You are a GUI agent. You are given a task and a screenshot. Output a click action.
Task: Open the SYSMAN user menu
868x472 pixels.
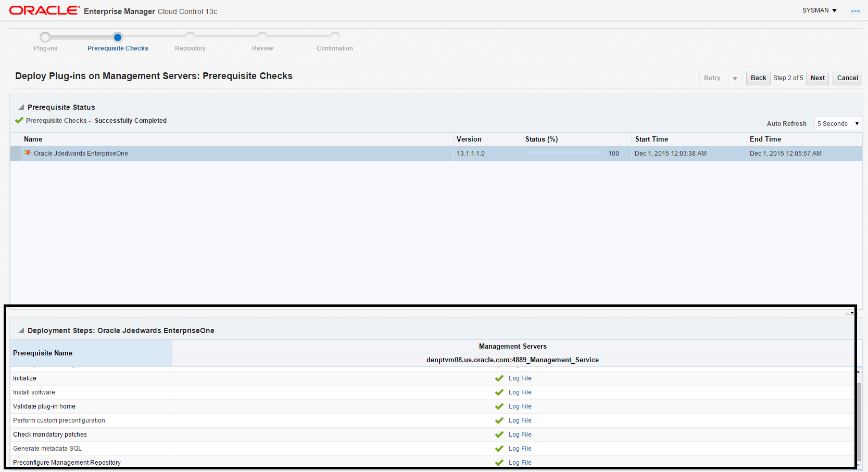(x=819, y=10)
